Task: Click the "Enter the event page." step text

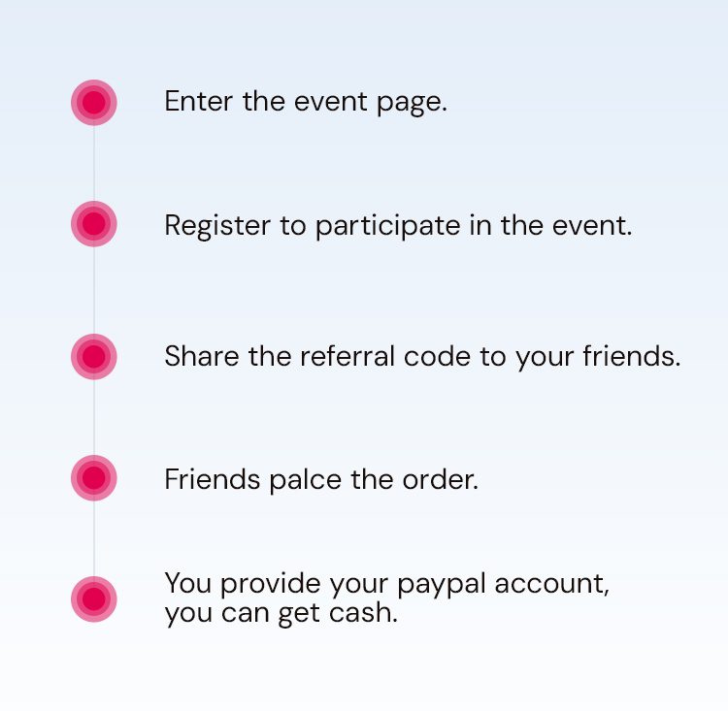Action: tap(306, 102)
